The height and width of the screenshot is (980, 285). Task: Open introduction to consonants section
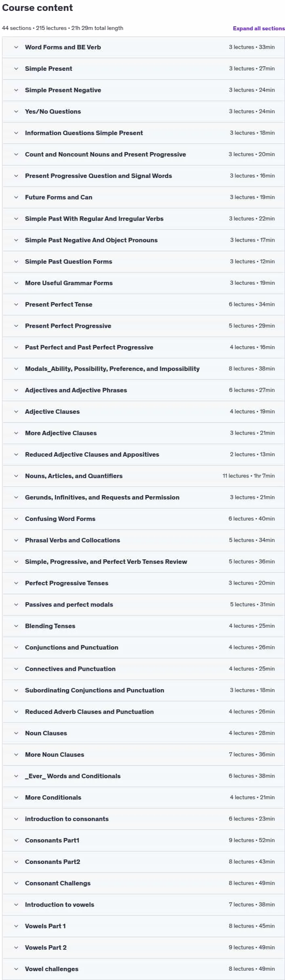click(144, 819)
